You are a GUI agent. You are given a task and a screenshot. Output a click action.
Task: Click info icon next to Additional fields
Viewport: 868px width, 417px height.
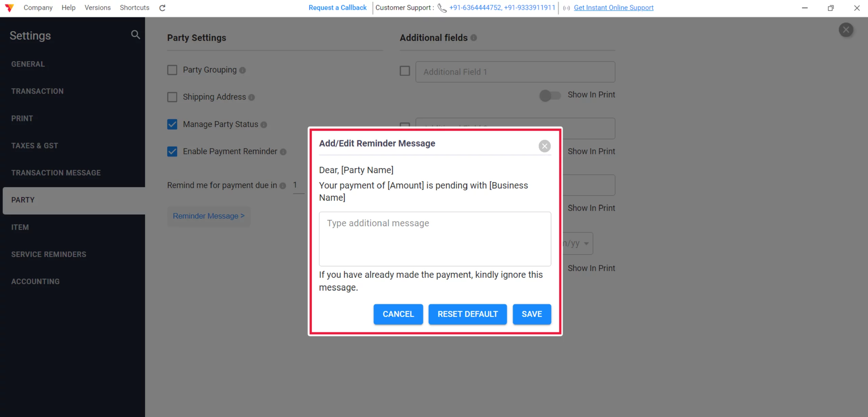click(474, 38)
